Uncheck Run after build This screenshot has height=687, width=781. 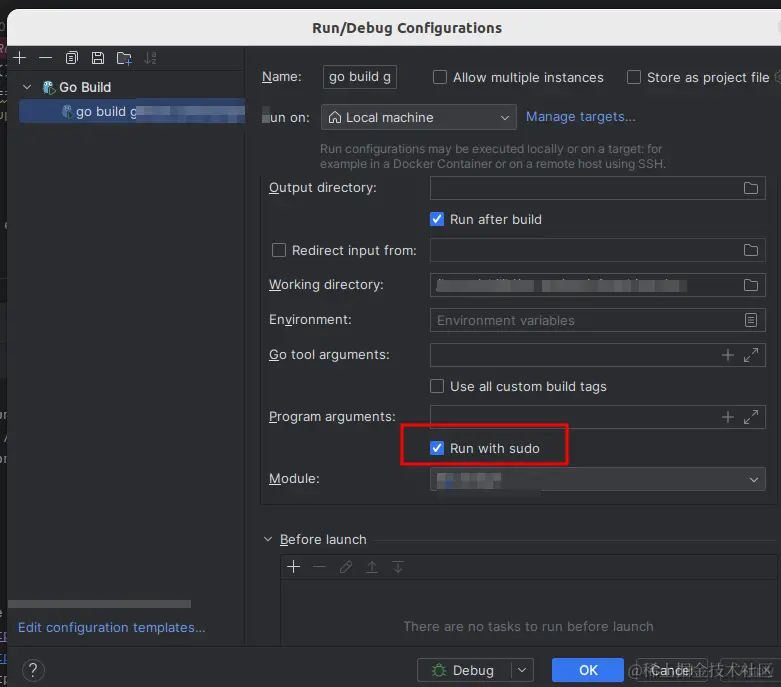tap(437, 219)
